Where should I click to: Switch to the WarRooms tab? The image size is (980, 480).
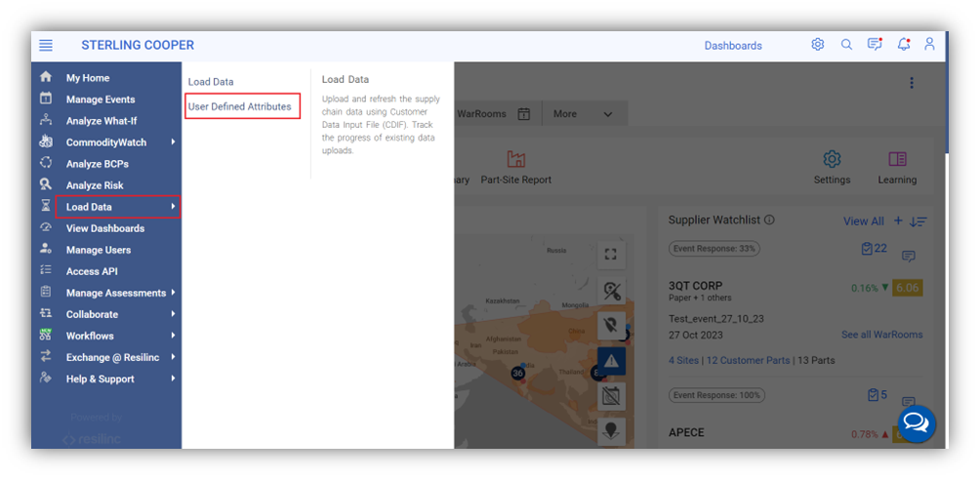click(482, 114)
